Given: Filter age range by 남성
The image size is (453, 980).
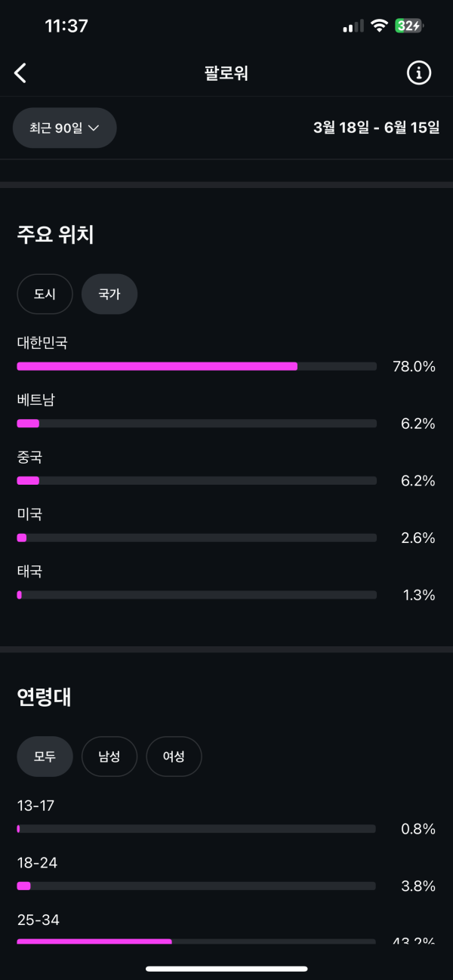Looking at the screenshot, I should coord(109,757).
